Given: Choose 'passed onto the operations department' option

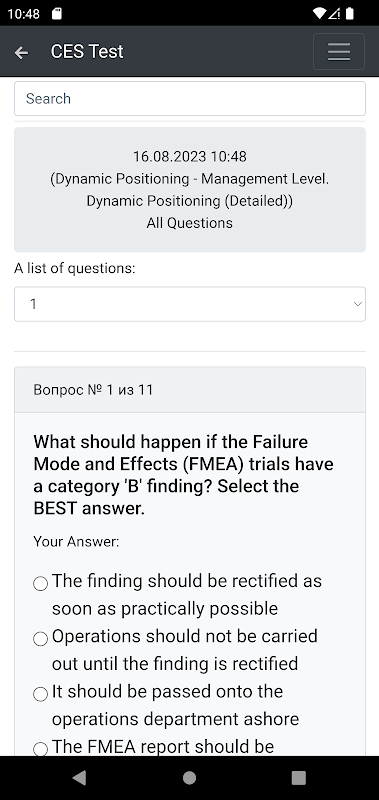Looking at the screenshot, I should coord(40,694).
